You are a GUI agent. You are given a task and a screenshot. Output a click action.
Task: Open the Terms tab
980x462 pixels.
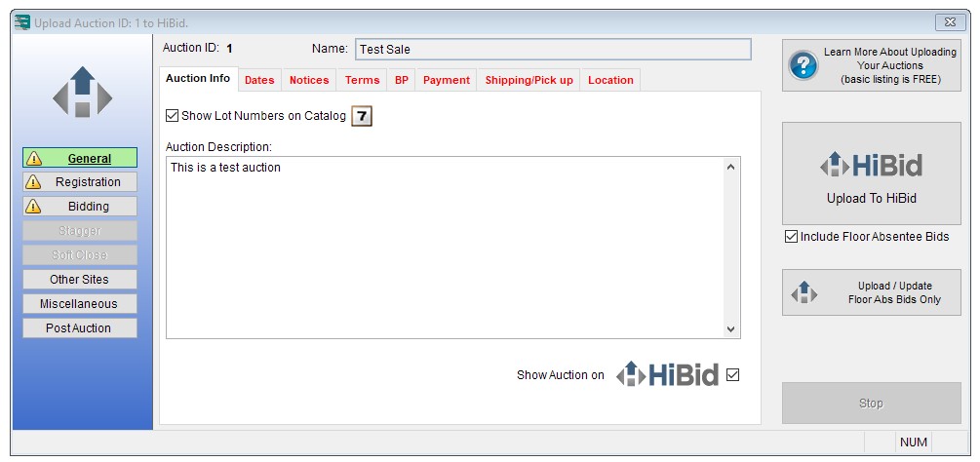(x=362, y=80)
